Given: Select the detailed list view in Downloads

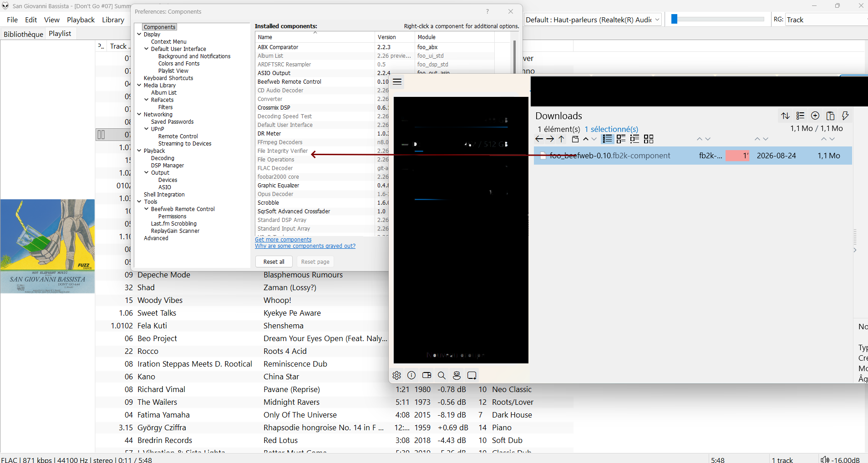Looking at the screenshot, I should pyautogui.click(x=607, y=139).
